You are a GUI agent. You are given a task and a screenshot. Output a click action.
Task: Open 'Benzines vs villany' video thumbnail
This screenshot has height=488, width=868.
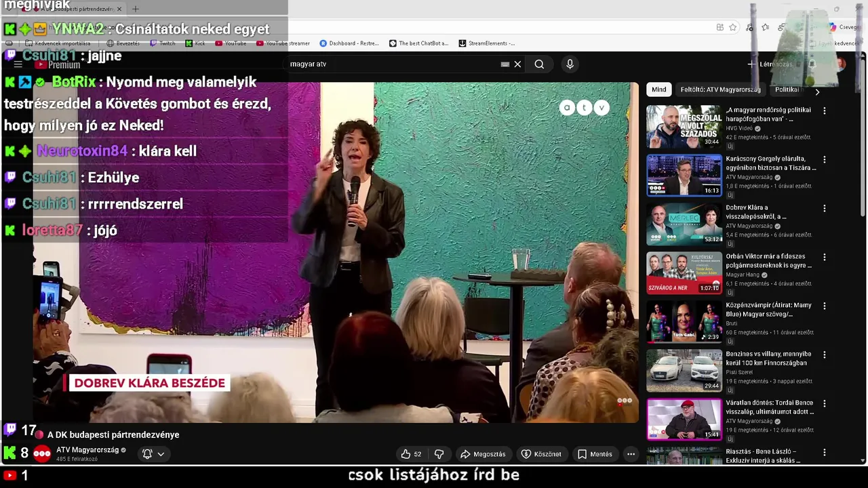click(684, 371)
